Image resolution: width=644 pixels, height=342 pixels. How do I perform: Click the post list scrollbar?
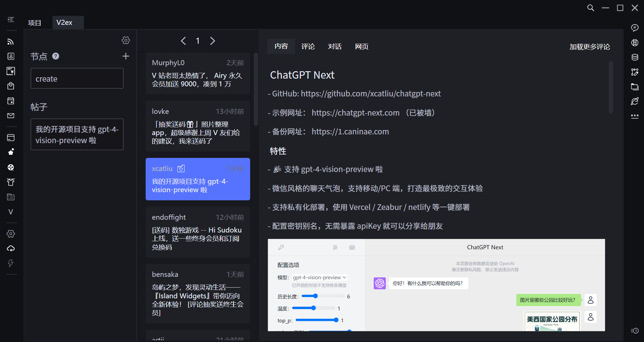click(256, 89)
